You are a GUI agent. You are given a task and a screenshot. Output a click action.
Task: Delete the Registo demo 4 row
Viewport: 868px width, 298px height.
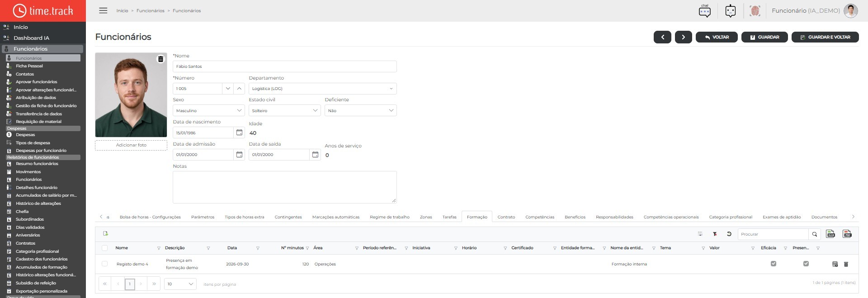(846, 264)
